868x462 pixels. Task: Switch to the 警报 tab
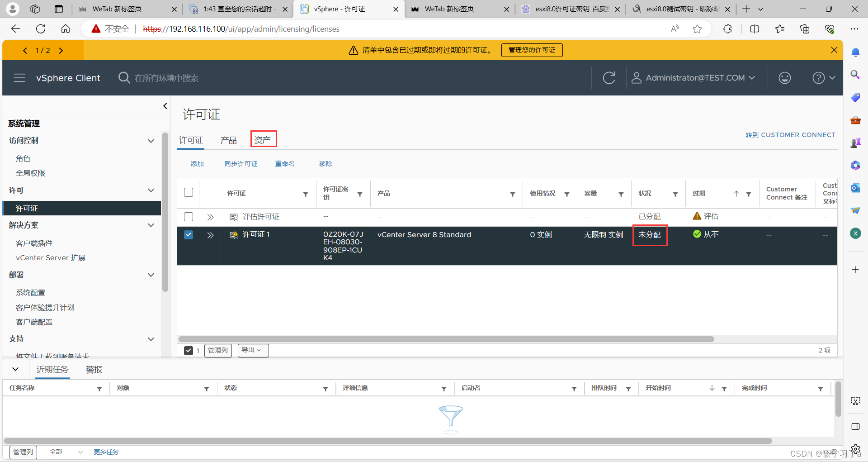94,370
